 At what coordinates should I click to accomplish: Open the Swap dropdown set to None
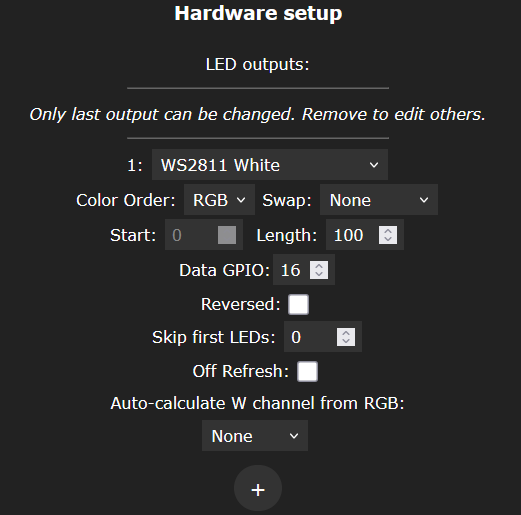click(x=379, y=200)
